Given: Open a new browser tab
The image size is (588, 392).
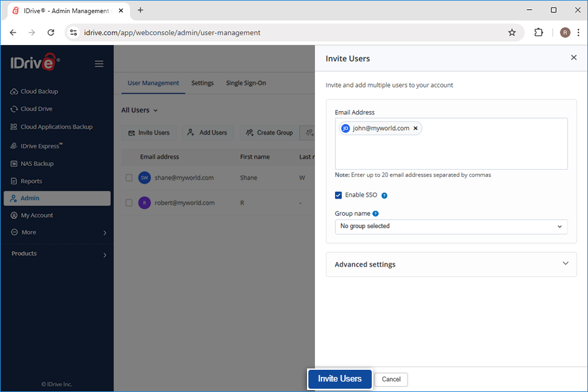Looking at the screenshot, I should [x=140, y=10].
